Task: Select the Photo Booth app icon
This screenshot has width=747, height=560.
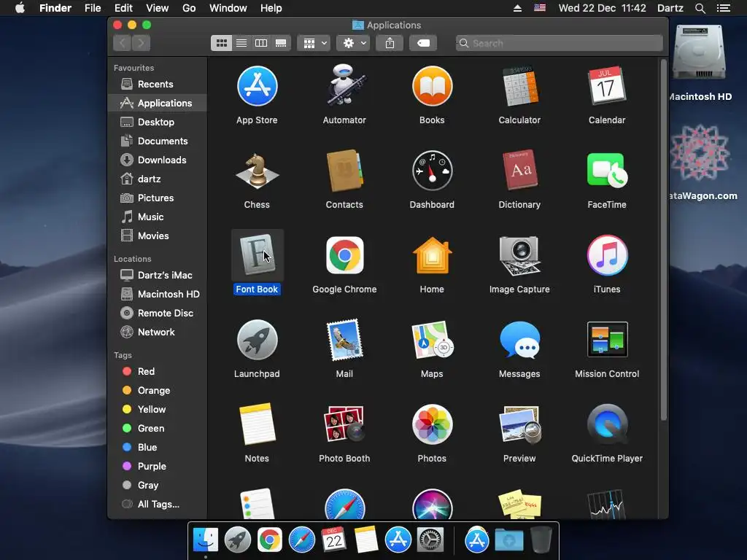Action: pyautogui.click(x=344, y=424)
